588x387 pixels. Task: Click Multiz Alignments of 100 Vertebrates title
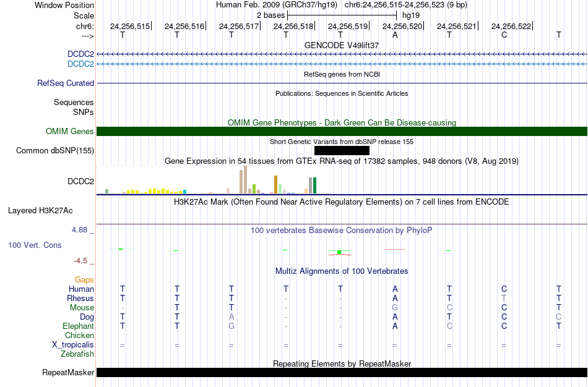(x=342, y=271)
